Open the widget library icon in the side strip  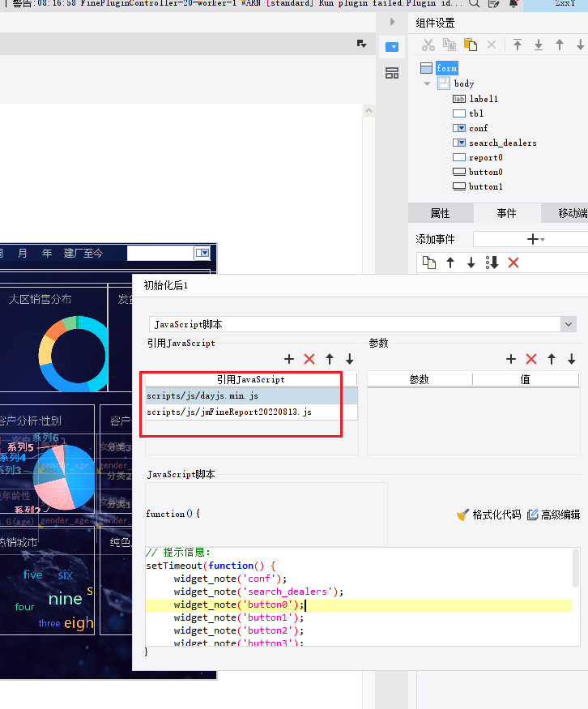[x=392, y=74]
